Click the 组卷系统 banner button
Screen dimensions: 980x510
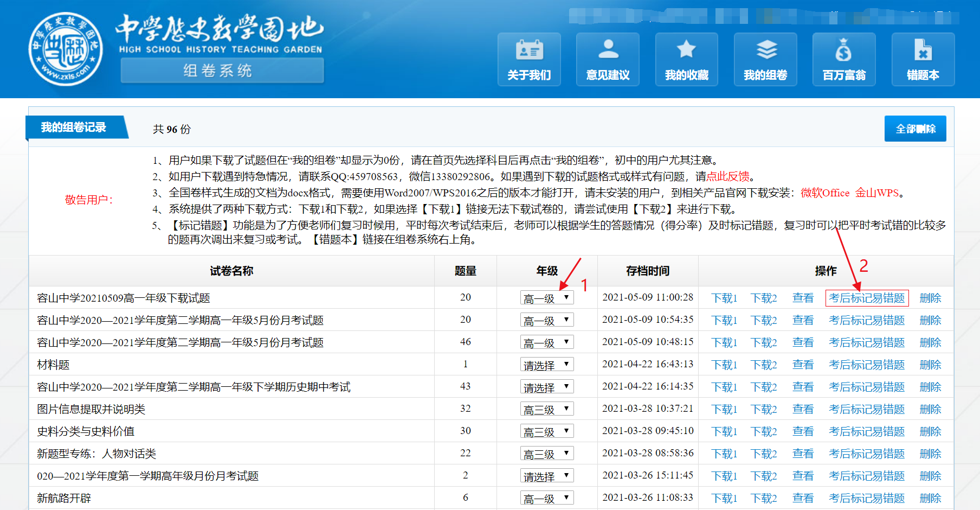coord(222,71)
